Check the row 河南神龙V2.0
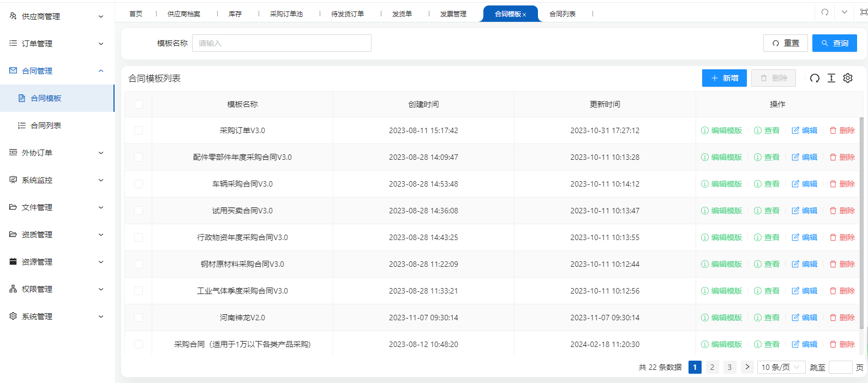868x383 pixels. point(139,318)
